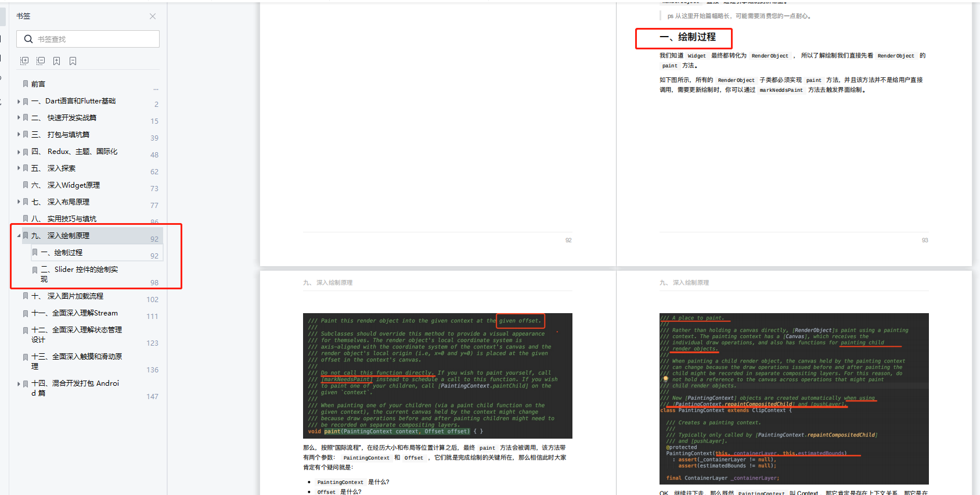Click page number 111 in bookmark list
The width and height of the screenshot is (980, 495).
coord(153,317)
